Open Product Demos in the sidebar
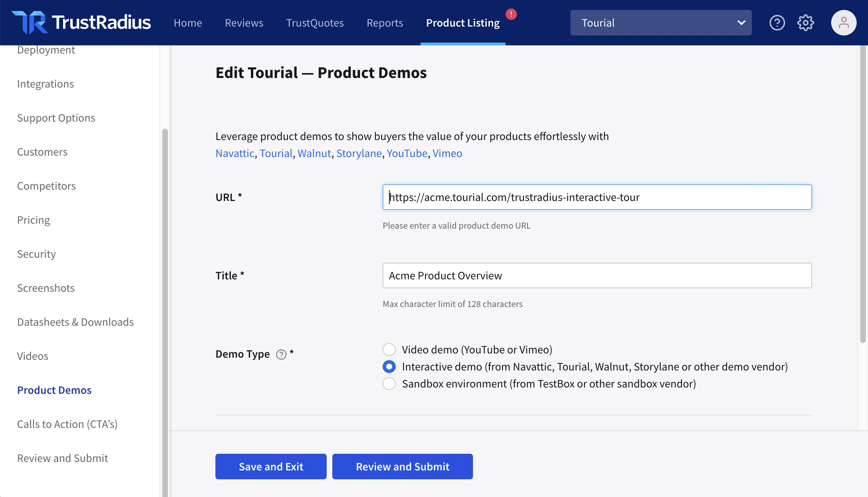868x497 pixels. click(54, 390)
